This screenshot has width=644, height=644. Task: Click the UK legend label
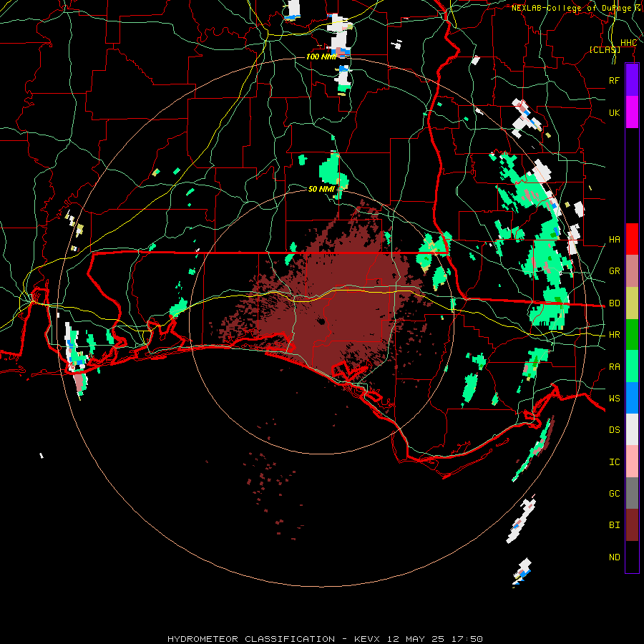614,112
